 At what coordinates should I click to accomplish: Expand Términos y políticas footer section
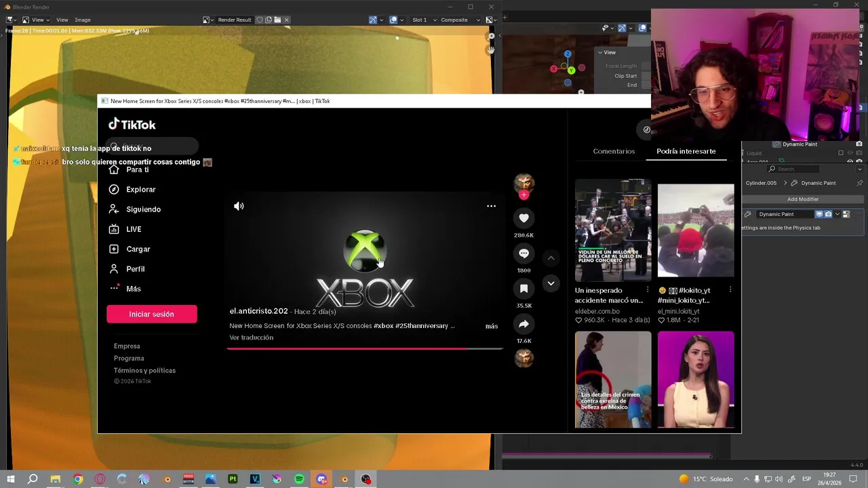coord(144,371)
